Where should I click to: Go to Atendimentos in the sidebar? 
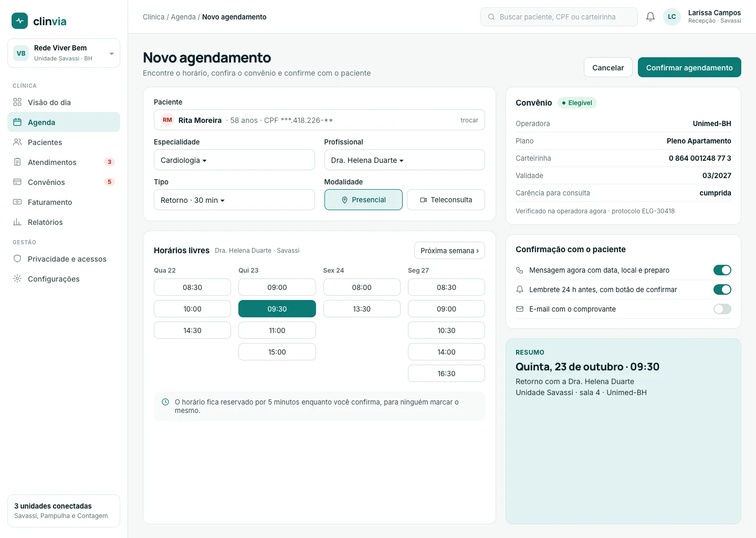point(64,162)
